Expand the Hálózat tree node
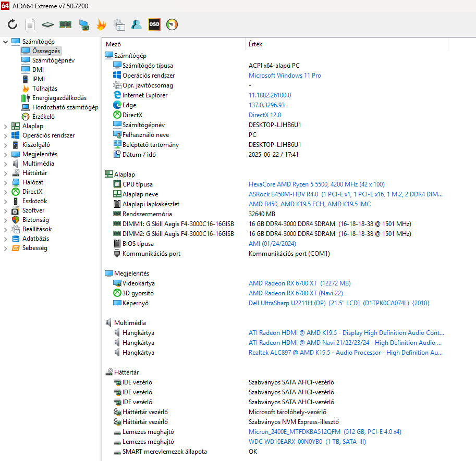476x461 pixels. coord(5,183)
